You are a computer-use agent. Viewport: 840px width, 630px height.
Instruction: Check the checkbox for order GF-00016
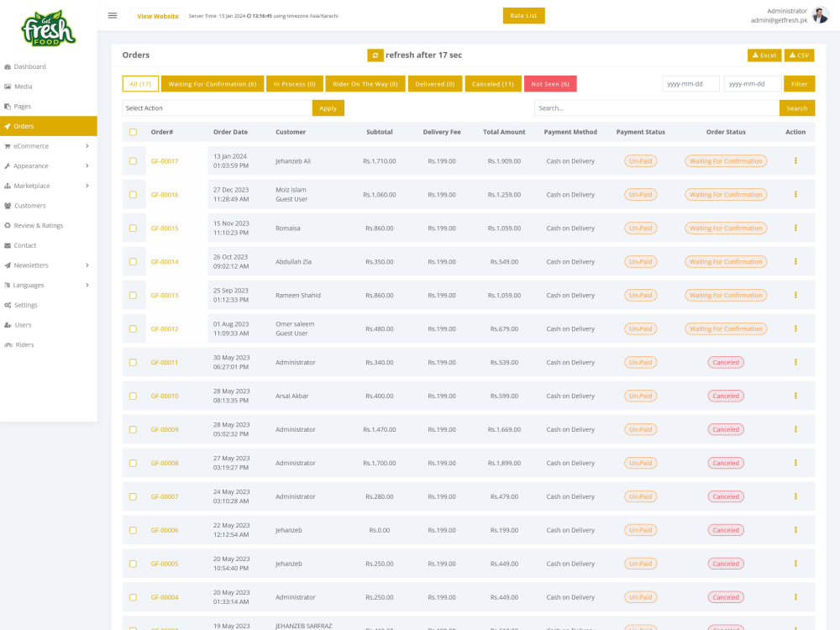[133, 194]
